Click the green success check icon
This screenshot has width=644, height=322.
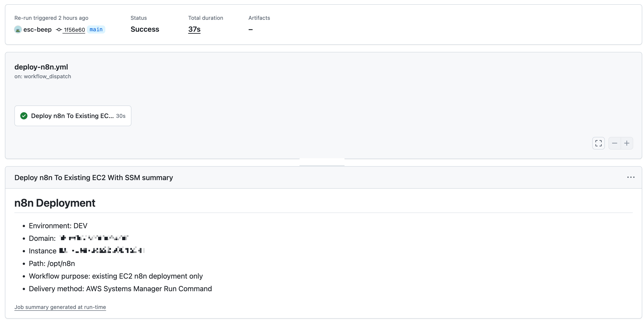pyautogui.click(x=24, y=116)
